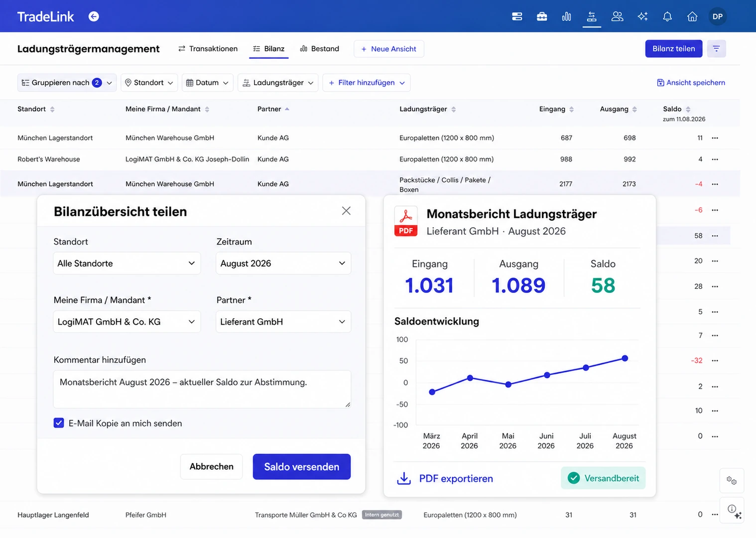The image size is (756, 538).
Task: Sort by Ladungsträger column
Action: coord(453,109)
